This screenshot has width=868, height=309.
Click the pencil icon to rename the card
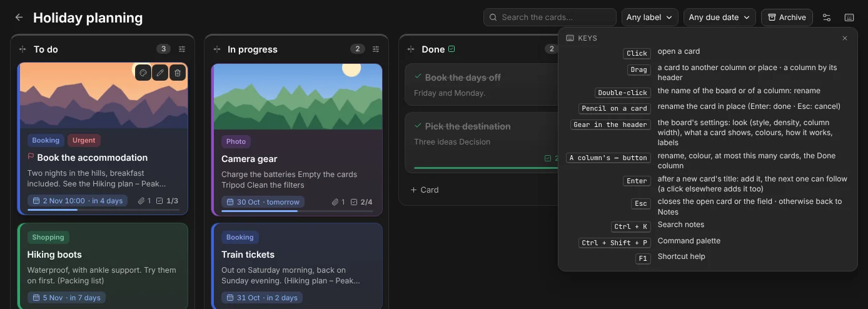coord(160,73)
